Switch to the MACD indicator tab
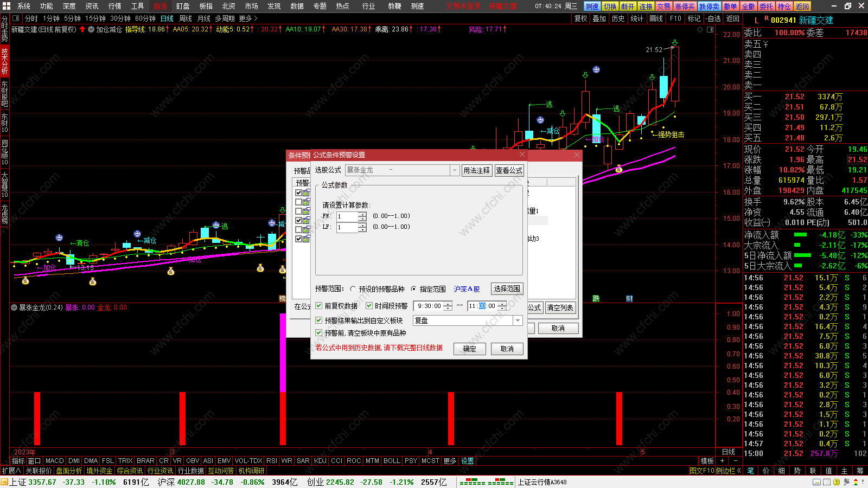The height and width of the screenshot is (488, 868). pos(55,461)
